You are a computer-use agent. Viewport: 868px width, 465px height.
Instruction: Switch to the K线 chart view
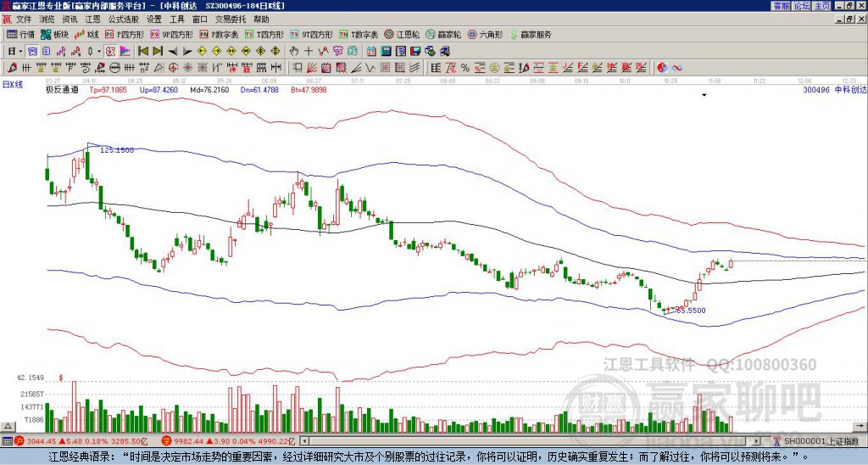86,34
